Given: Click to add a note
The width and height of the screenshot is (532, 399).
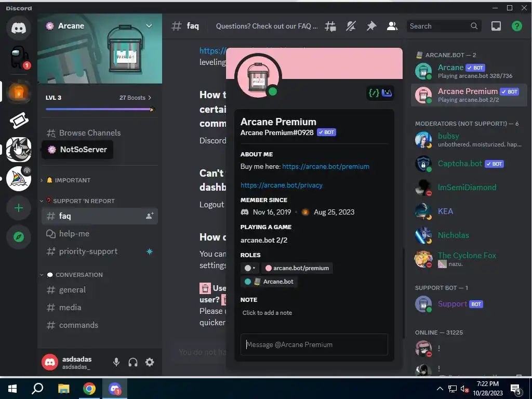Looking at the screenshot, I should pos(267,313).
